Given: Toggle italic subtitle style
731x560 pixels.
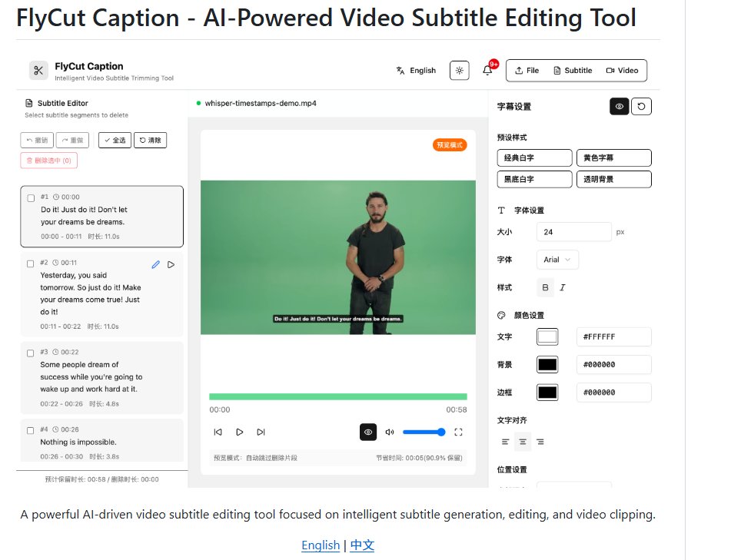Looking at the screenshot, I should pos(563,287).
